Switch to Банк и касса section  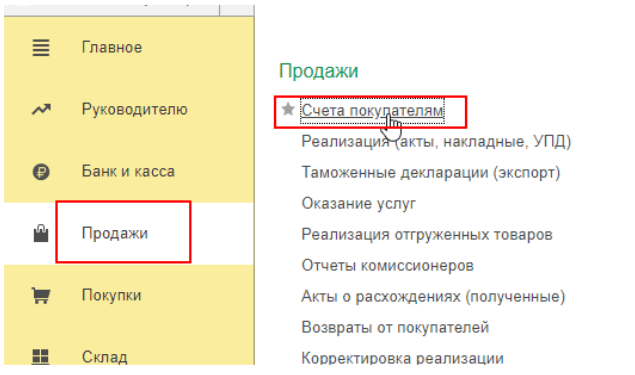(128, 171)
